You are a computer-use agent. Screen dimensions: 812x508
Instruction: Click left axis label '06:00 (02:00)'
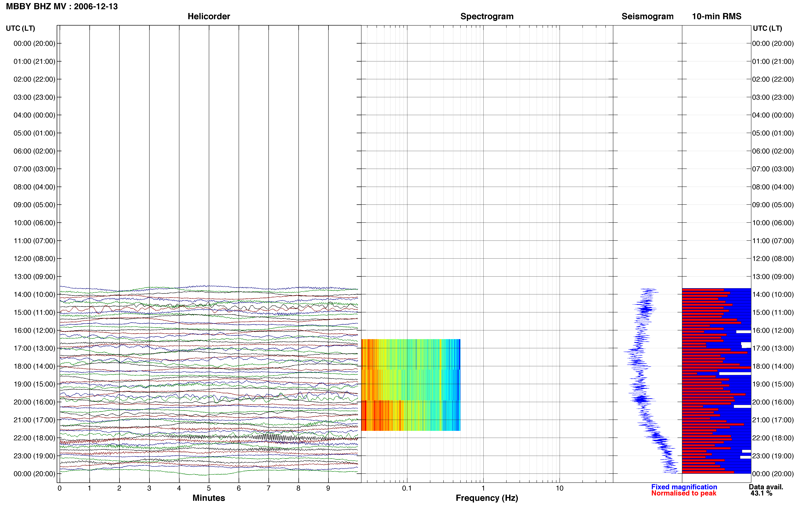tap(34, 151)
